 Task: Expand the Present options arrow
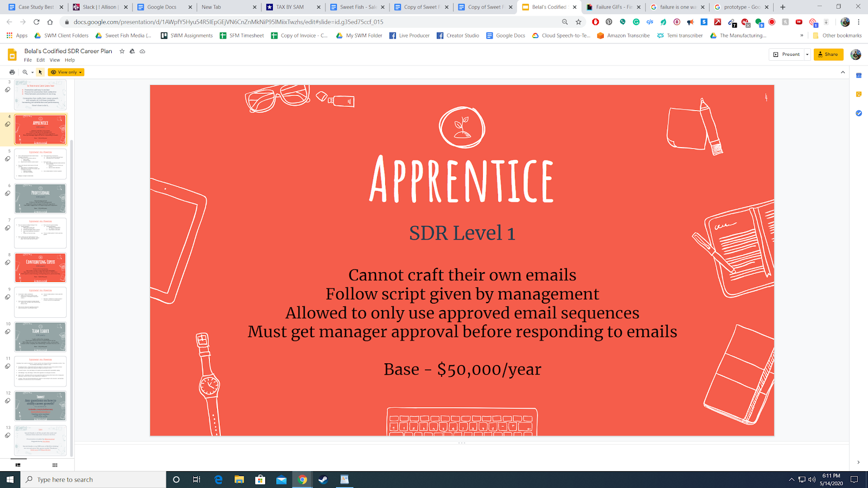[807, 54]
